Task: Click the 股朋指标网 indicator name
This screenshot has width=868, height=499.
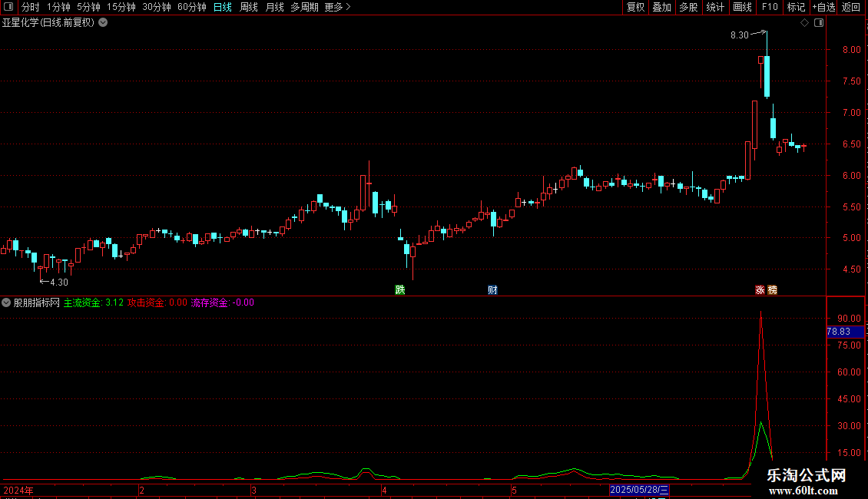Action: click(x=37, y=302)
